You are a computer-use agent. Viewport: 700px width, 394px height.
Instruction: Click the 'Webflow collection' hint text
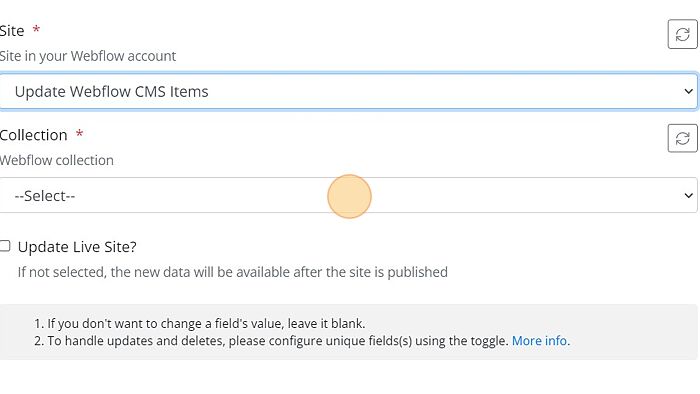point(57,160)
